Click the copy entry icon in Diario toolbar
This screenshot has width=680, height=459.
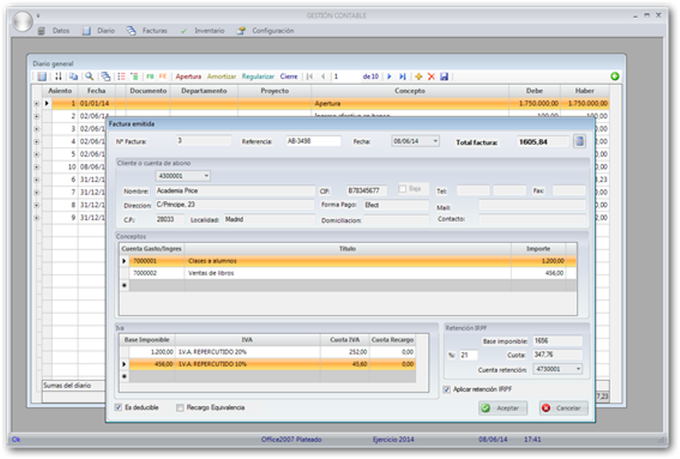tap(73, 76)
